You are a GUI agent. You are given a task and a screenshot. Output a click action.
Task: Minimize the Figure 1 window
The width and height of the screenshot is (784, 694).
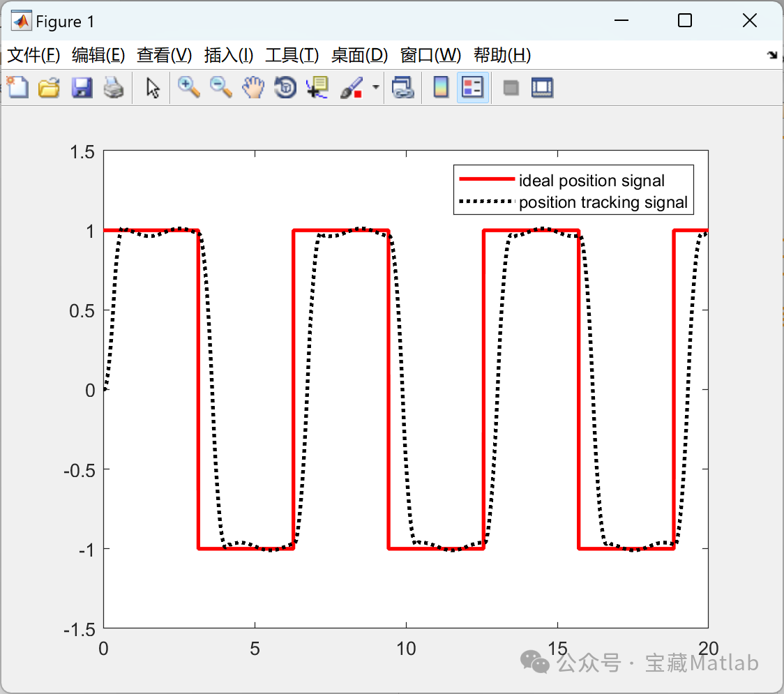[x=621, y=20]
